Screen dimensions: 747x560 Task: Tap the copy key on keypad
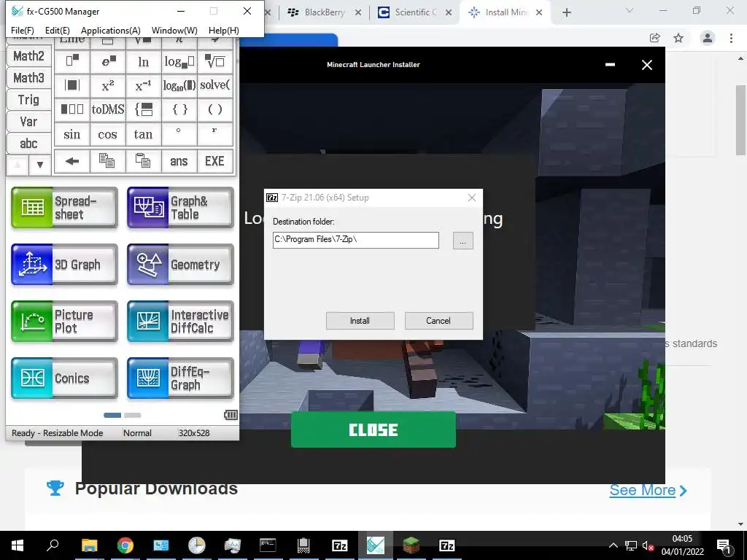(108, 161)
